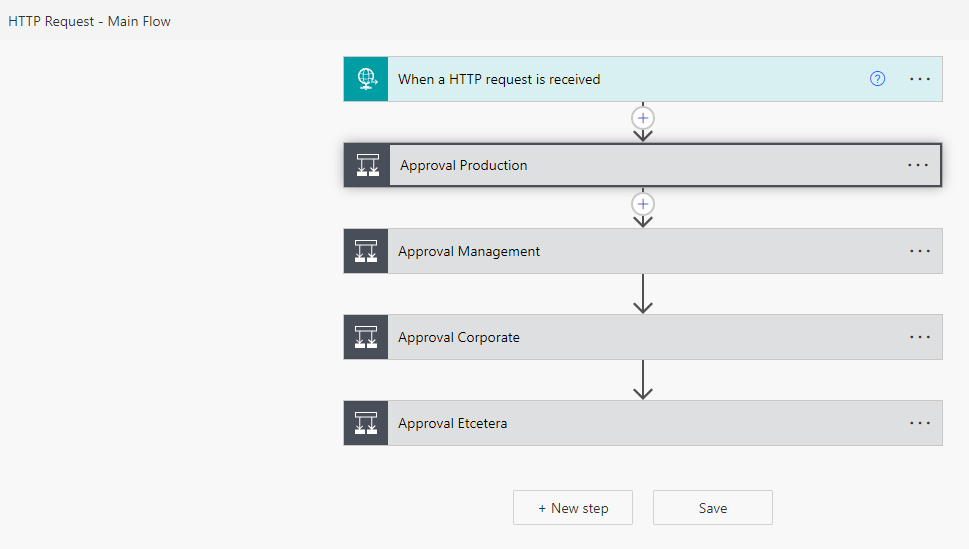The width and height of the screenshot is (969, 549).
Task: Open ellipsis menu for Approval Production
Action: [x=918, y=165]
